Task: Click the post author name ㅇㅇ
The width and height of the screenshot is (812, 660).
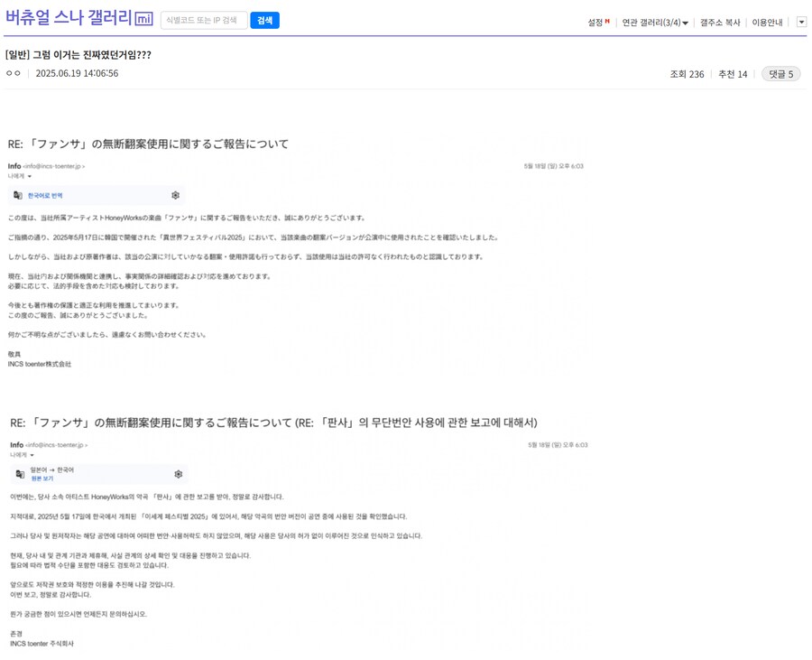Action: pyautogui.click(x=13, y=73)
